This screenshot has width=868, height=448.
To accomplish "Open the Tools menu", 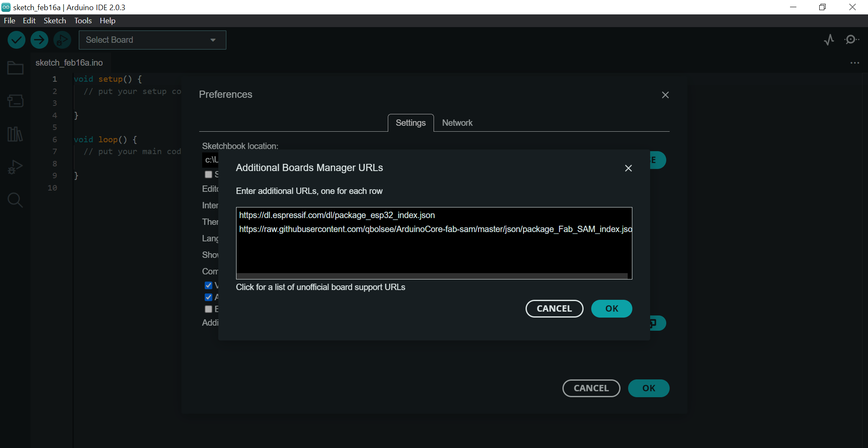I will point(83,20).
